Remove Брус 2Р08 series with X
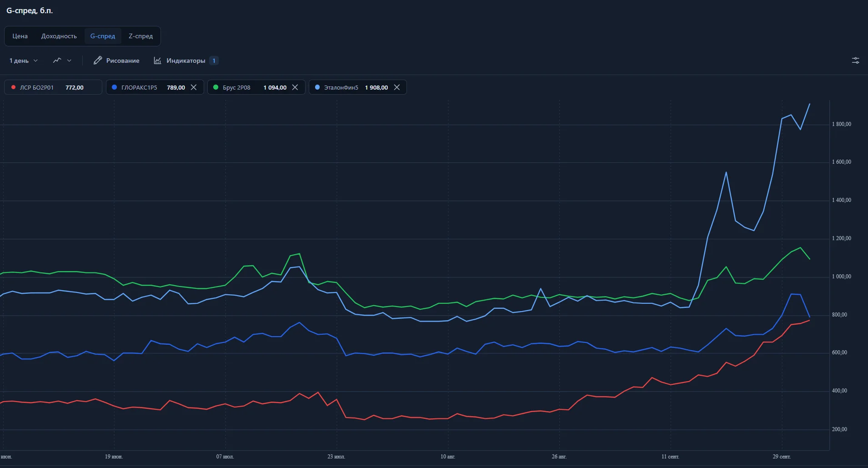Screen dimensions: 868x468 tap(295, 87)
